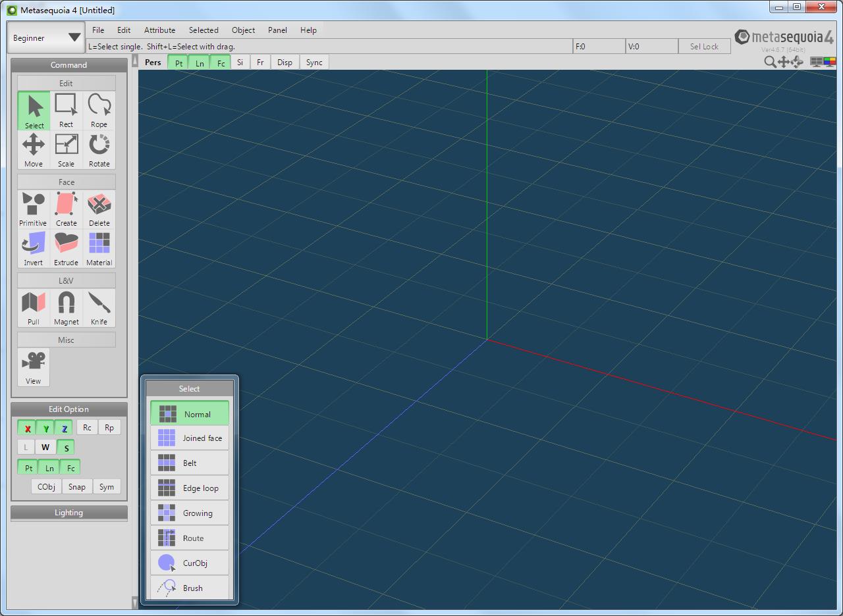Open the Primitive creation tool
Screen dimensions: 843x616
[33, 209]
